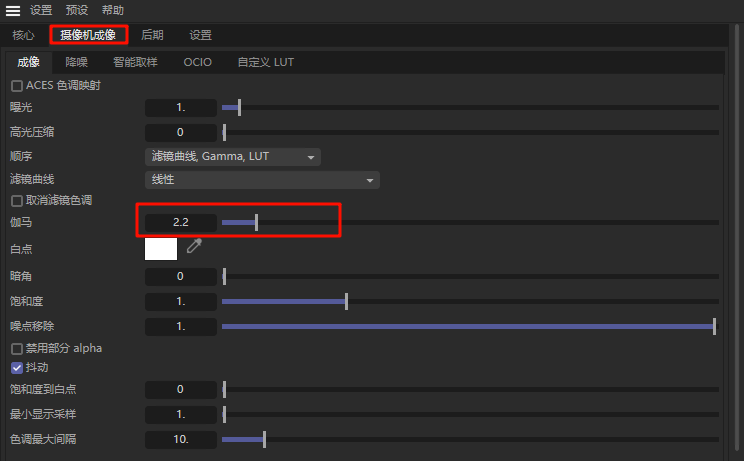
Task: Click the 伽马 value field showing 2.2
Action: pos(180,222)
